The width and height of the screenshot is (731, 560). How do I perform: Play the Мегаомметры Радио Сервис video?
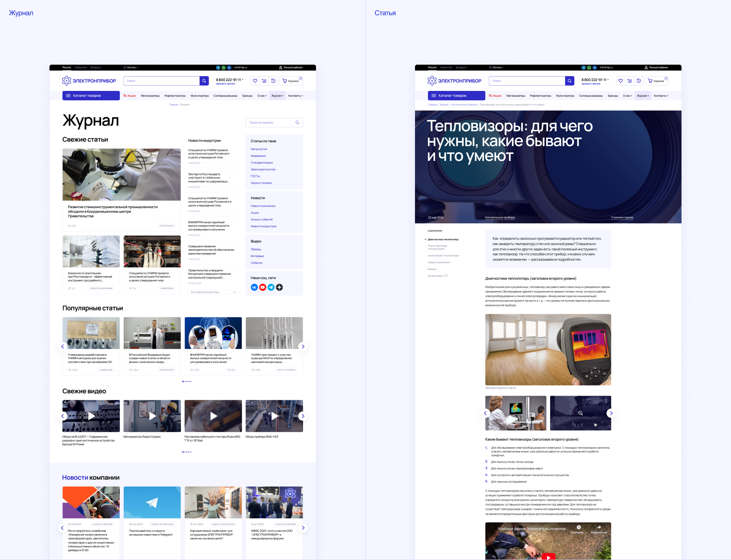[x=152, y=416]
